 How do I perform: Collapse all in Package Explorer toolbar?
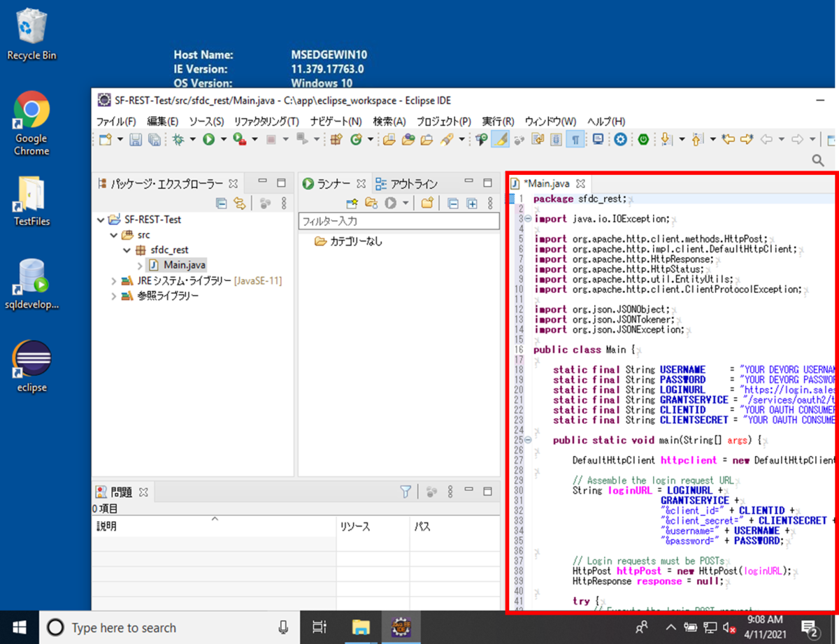[x=221, y=203]
